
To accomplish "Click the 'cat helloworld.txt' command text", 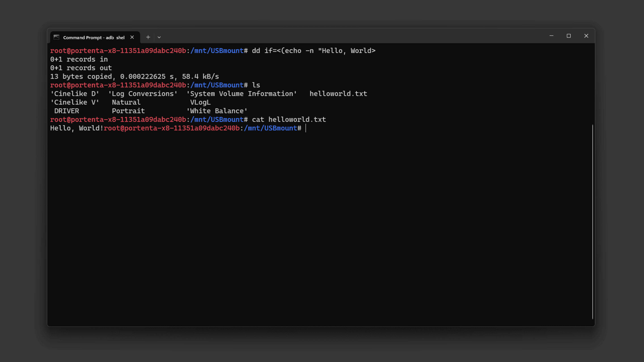I will (289, 119).
